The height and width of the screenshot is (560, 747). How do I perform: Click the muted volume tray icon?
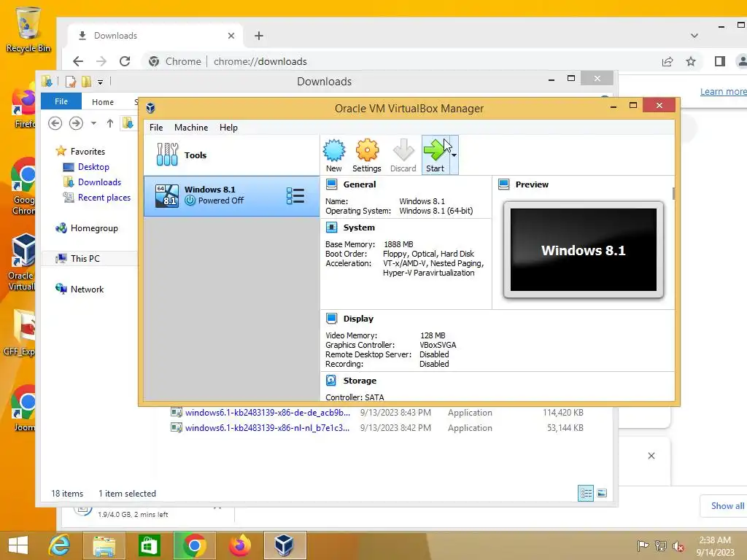tap(678, 545)
